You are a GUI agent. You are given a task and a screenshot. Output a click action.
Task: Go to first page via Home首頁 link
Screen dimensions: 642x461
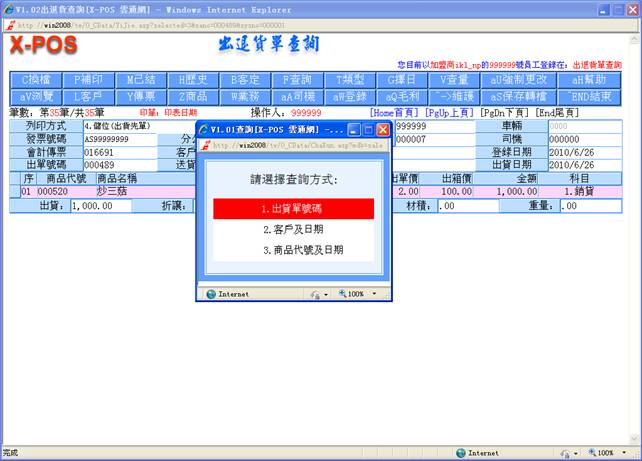tap(395, 113)
